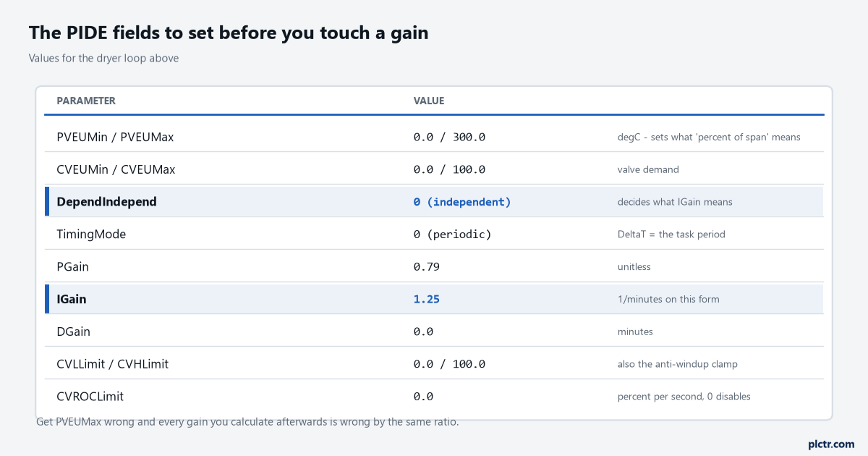Click the highlighted DependIndepend parameter name
Screen dimensions: 868x456
click(106, 202)
